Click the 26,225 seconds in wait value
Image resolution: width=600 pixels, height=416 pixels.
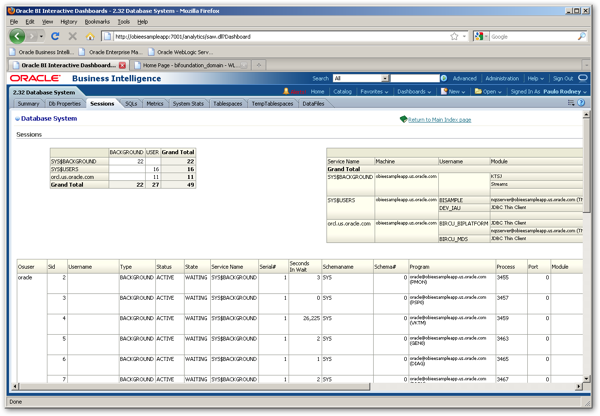tap(311, 318)
